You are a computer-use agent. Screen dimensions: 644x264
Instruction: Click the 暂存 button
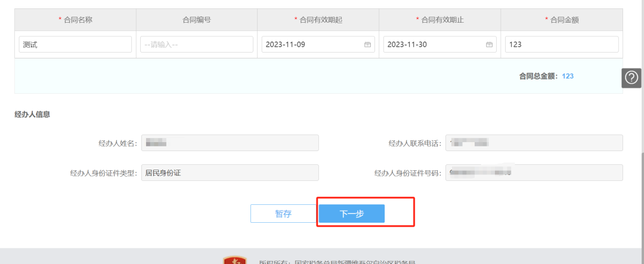tap(283, 213)
